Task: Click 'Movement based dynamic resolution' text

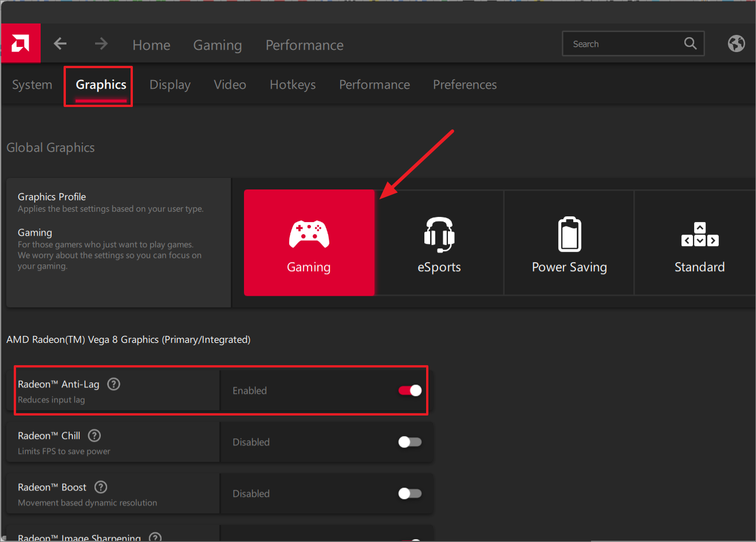Action: (87, 503)
